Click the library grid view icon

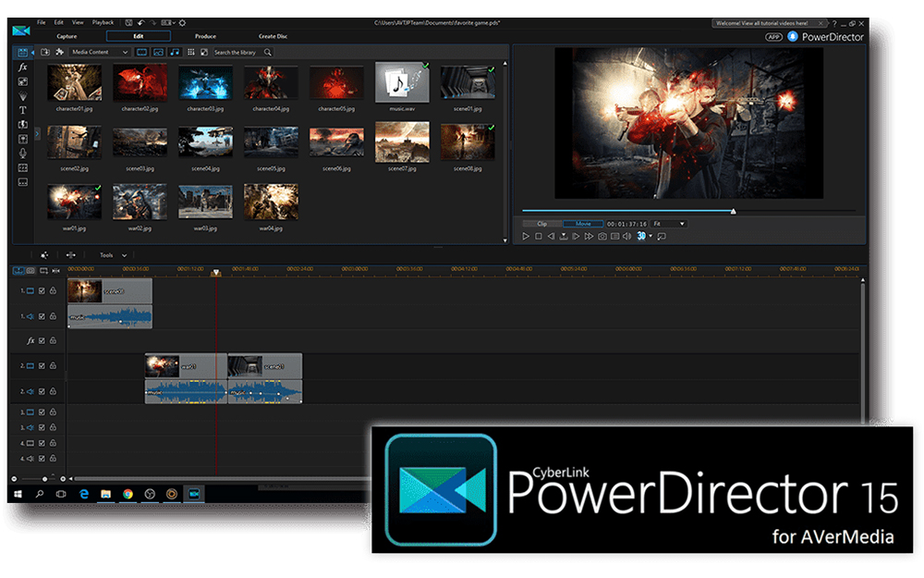pyautogui.click(x=191, y=52)
